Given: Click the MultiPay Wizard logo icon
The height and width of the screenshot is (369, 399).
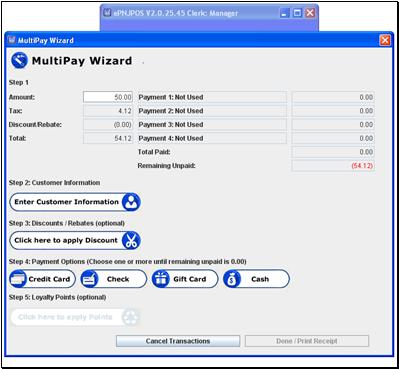Looking at the screenshot, I should [19, 61].
